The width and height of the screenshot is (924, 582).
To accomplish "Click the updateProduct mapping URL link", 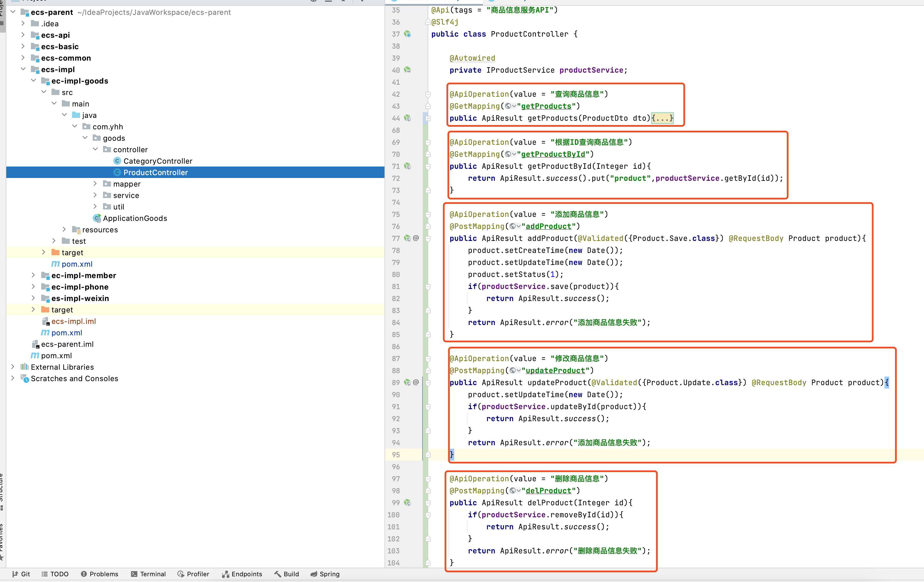I will pos(555,371).
